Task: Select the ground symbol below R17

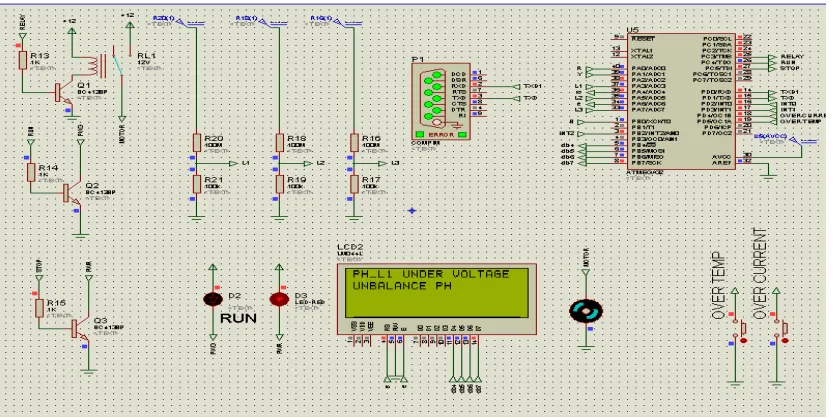Action: point(354,216)
